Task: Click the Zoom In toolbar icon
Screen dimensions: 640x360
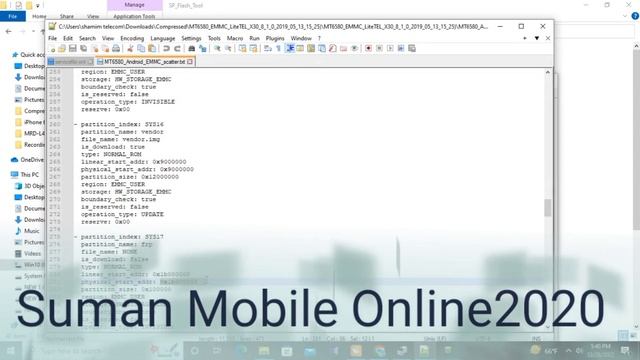Action: (217, 49)
